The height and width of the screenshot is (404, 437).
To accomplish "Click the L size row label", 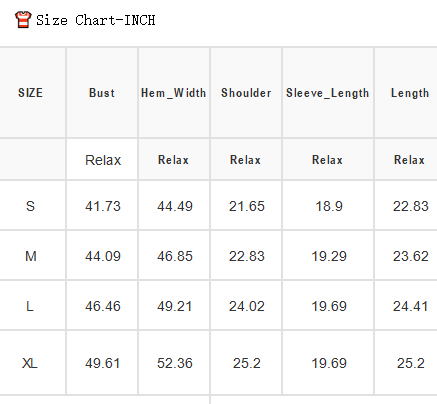I will (30, 306).
